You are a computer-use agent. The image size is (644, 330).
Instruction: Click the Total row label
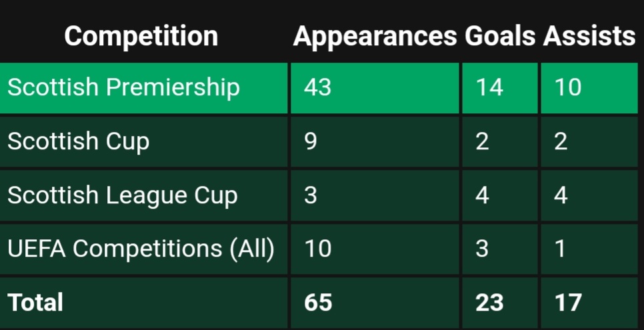click(35, 303)
